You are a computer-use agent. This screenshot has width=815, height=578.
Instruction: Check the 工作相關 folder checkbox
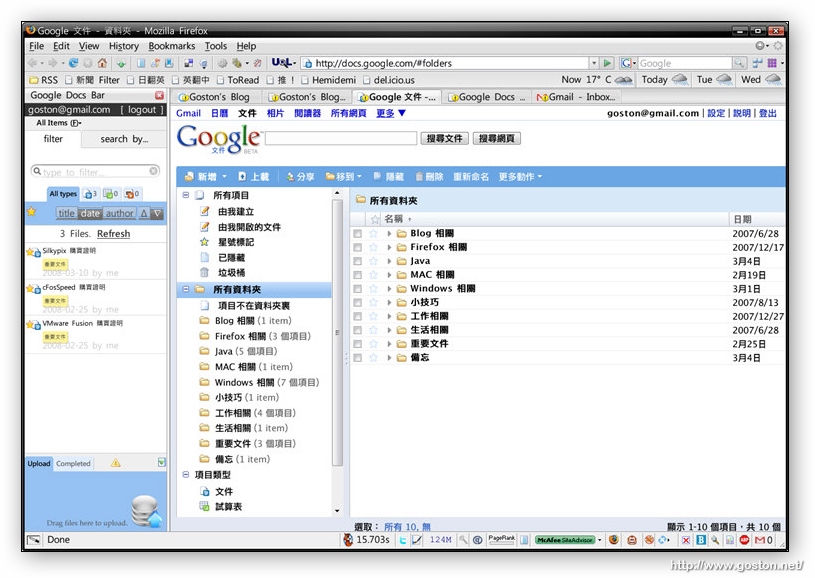pyautogui.click(x=358, y=317)
